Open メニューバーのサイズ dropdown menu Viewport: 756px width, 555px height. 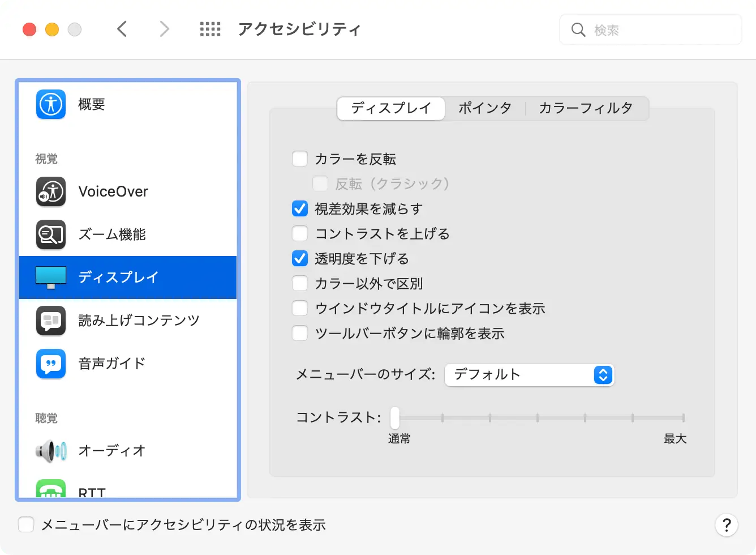530,375
